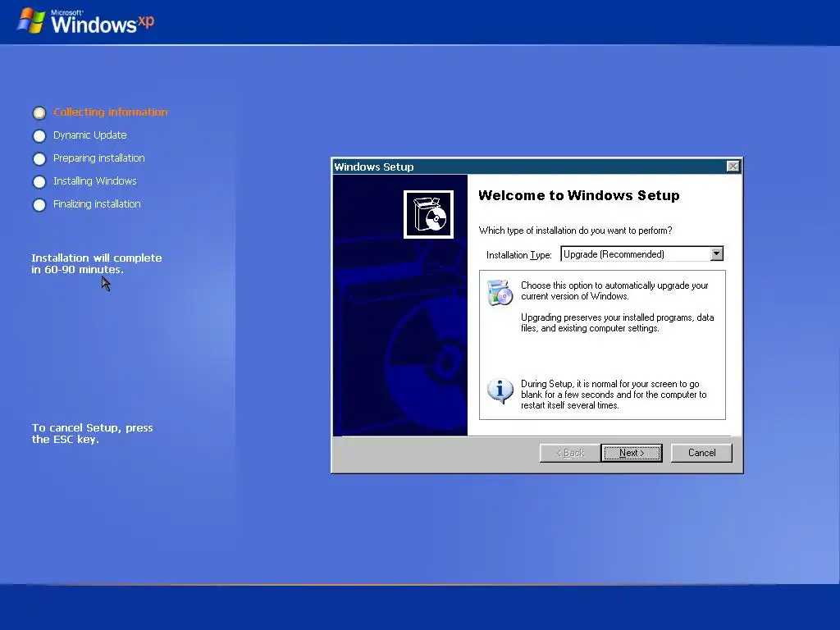The width and height of the screenshot is (840, 630).
Task: Click 'Choose this option to automatically upgrade' text
Action: (615, 291)
